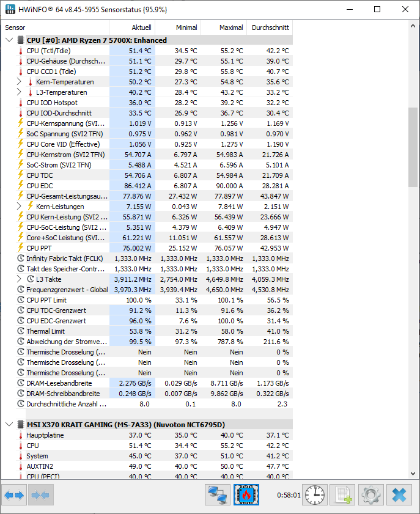Click the clock icon beside DRAM-Lesebandbreite
This screenshot has width=420, height=514.
[x=21, y=383]
